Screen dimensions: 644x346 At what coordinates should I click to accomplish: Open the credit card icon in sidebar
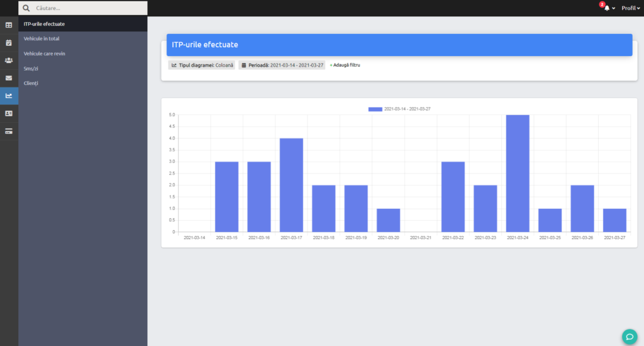9,131
